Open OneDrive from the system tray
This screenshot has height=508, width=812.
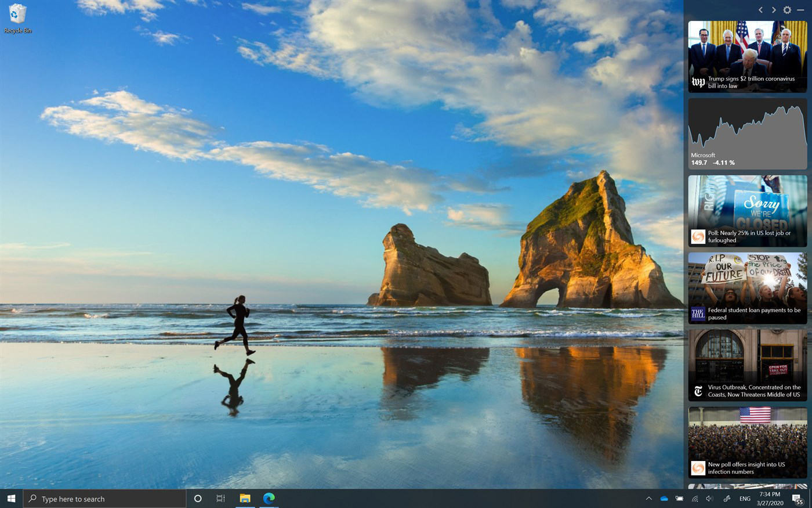pos(664,498)
